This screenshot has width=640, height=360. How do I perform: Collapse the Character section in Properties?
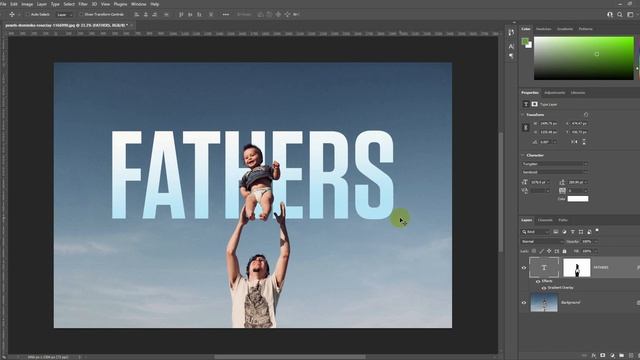(523, 156)
